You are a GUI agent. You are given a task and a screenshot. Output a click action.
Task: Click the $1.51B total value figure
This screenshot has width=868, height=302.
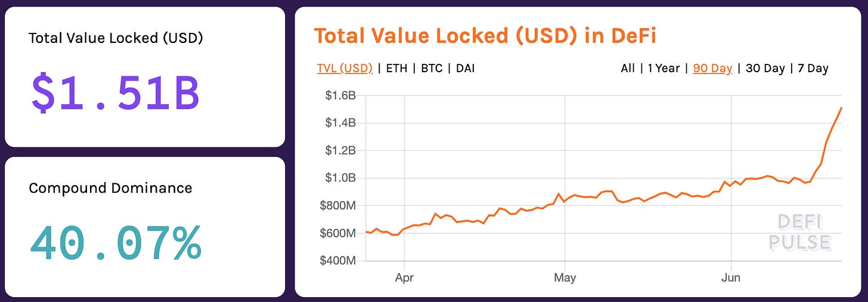click(115, 94)
